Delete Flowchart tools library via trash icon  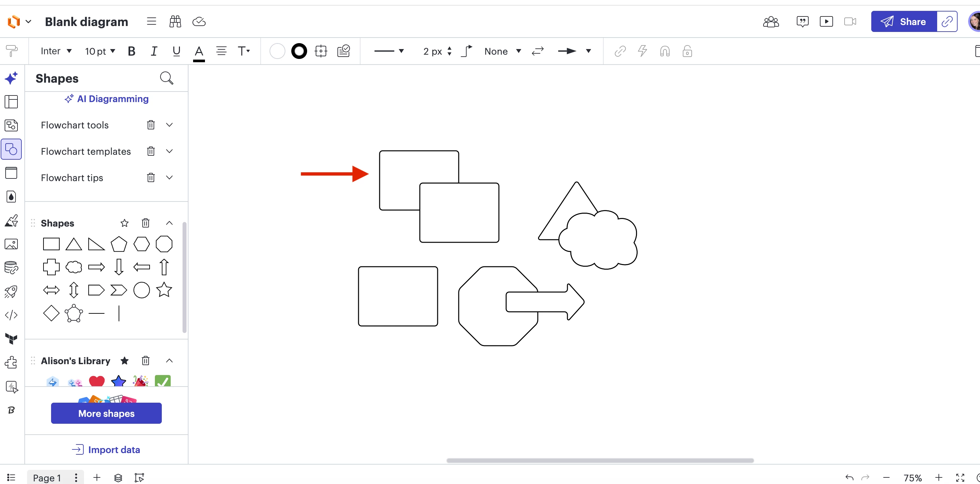click(x=151, y=125)
